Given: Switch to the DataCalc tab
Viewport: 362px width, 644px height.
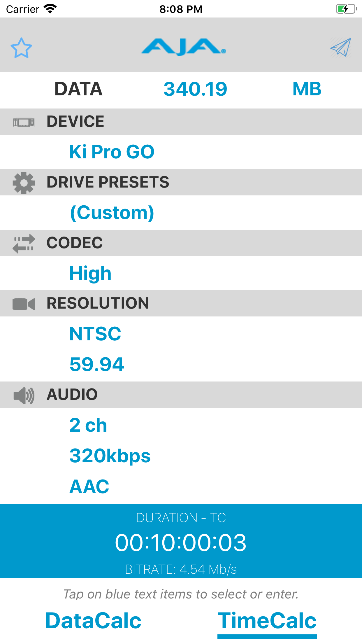Looking at the screenshot, I should (93, 621).
